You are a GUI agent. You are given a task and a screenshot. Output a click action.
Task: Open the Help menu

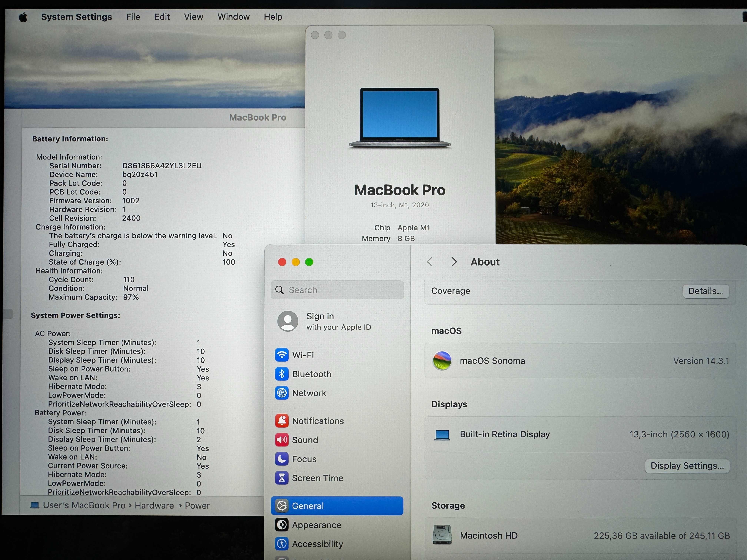click(273, 17)
